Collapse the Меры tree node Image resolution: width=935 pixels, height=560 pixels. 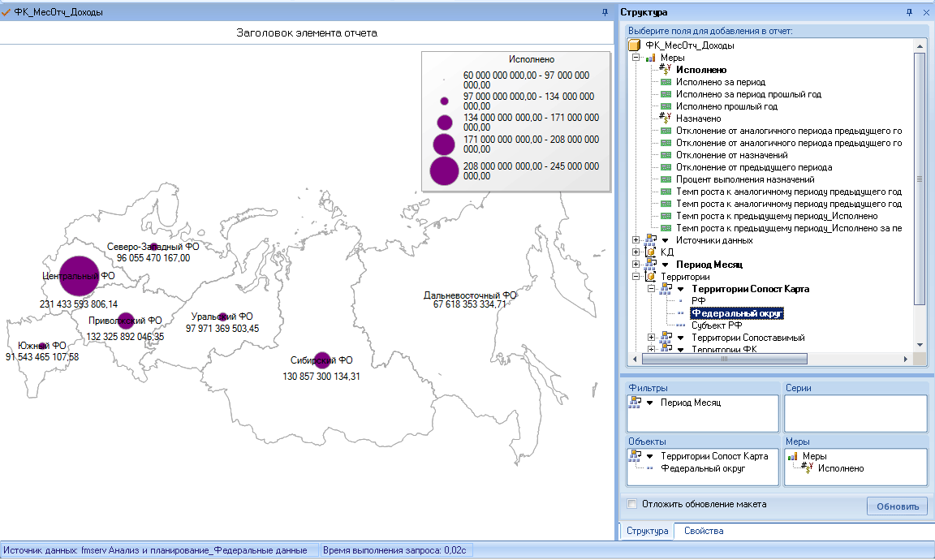[x=636, y=58]
